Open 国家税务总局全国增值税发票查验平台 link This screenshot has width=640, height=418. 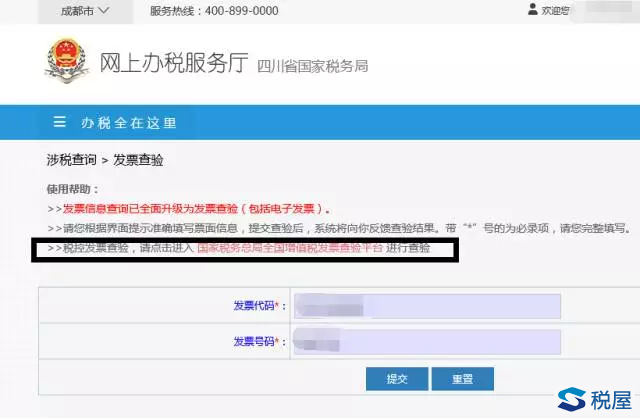tap(290, 248)
